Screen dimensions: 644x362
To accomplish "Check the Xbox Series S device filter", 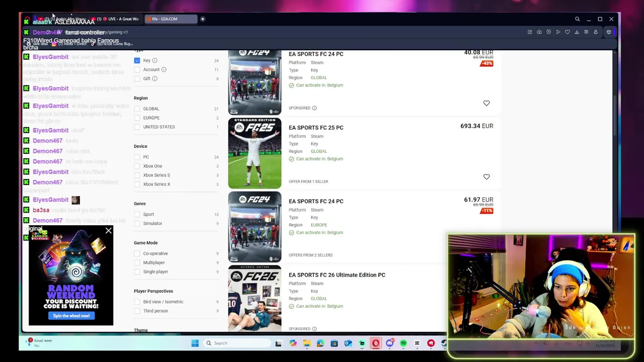I will click(x=137, y=175).
